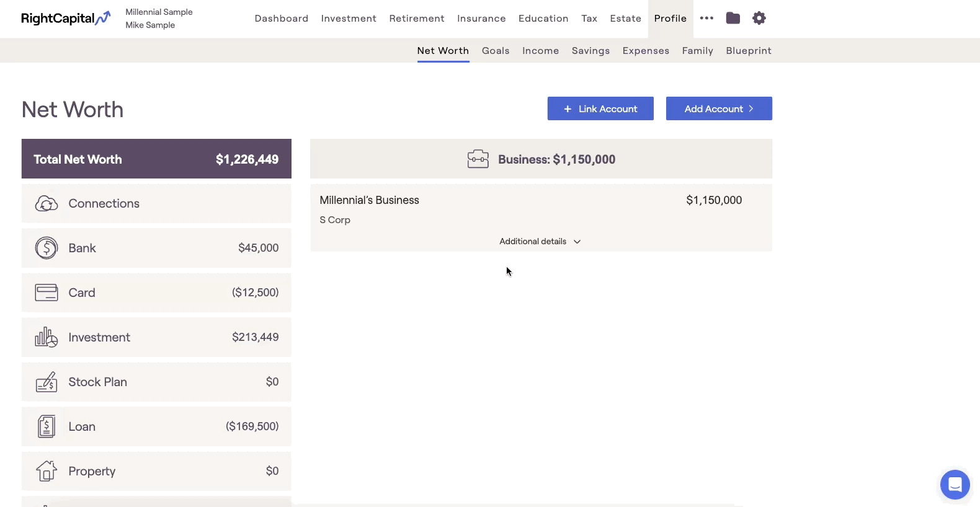Open the chat support bubble
This screenshot has width=980, height=507.
(x=955, y=484)
